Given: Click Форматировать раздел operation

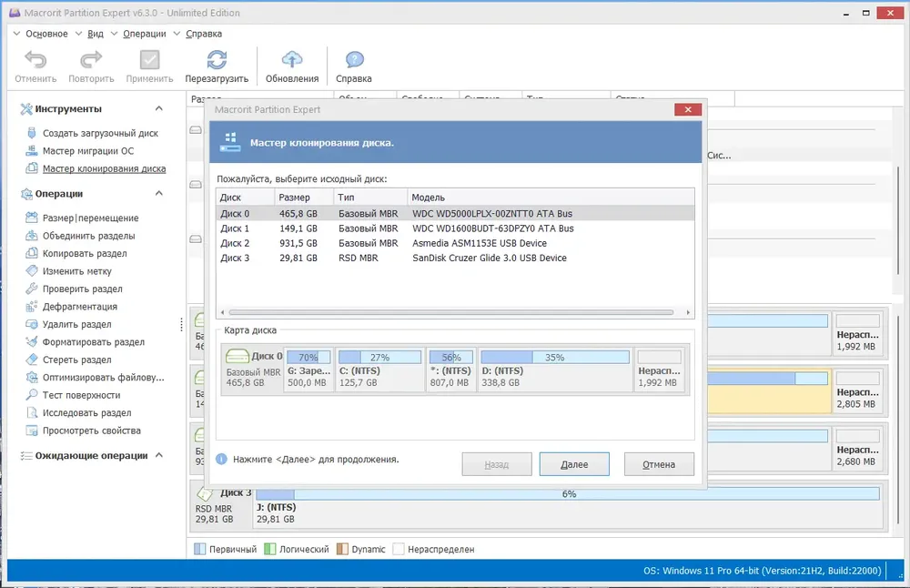Looking at the screenshot, I should point(93,342).
